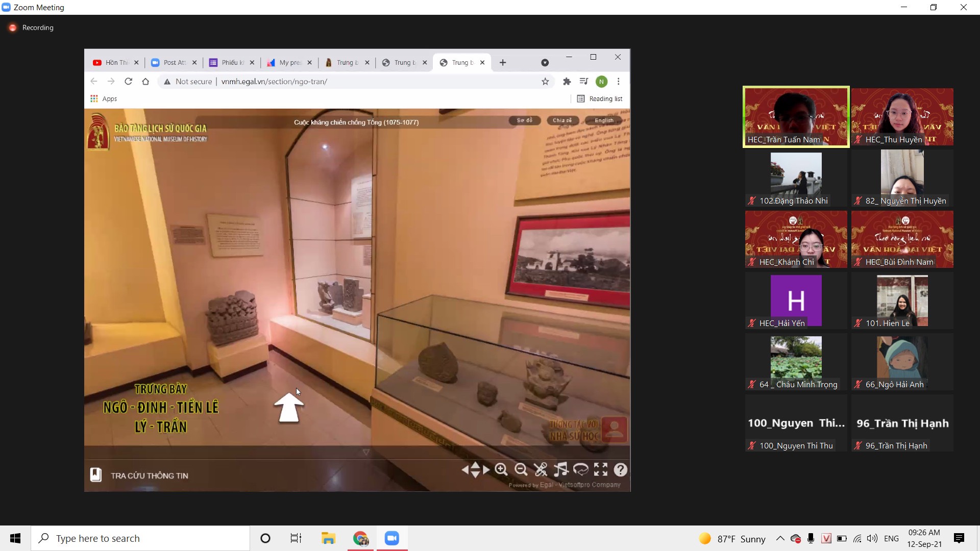Enter fullscreen mode in the museum tour
The width and height of the screenshot is (980, 551).
pos(601,469)
